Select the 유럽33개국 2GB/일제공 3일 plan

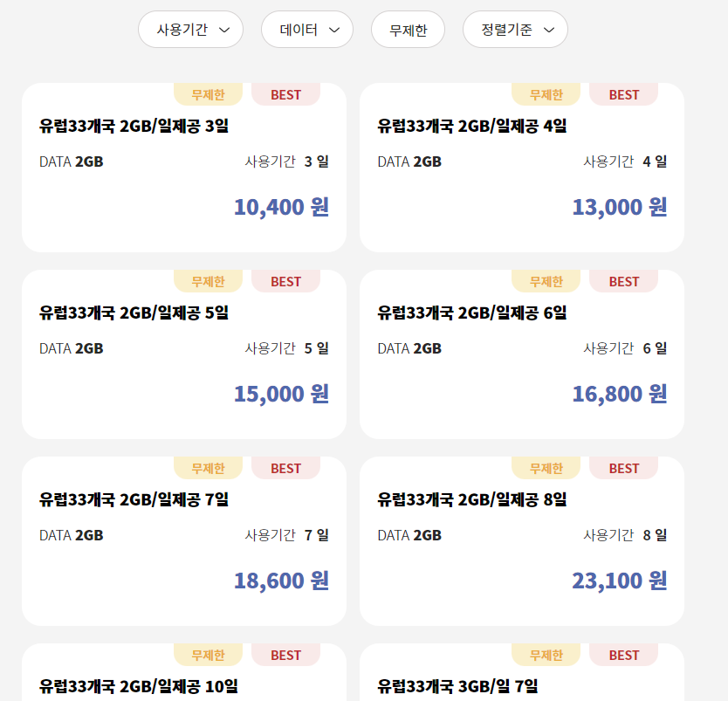[134, 126]
